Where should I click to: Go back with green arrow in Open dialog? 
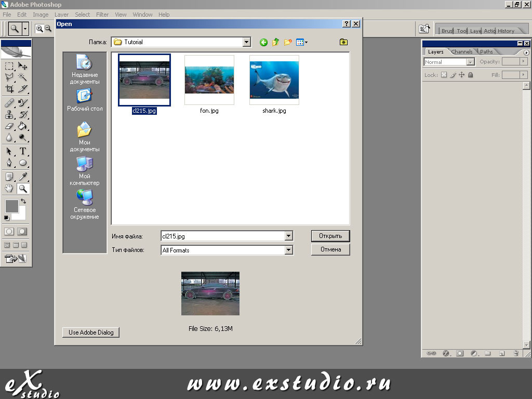click(263, 43)
